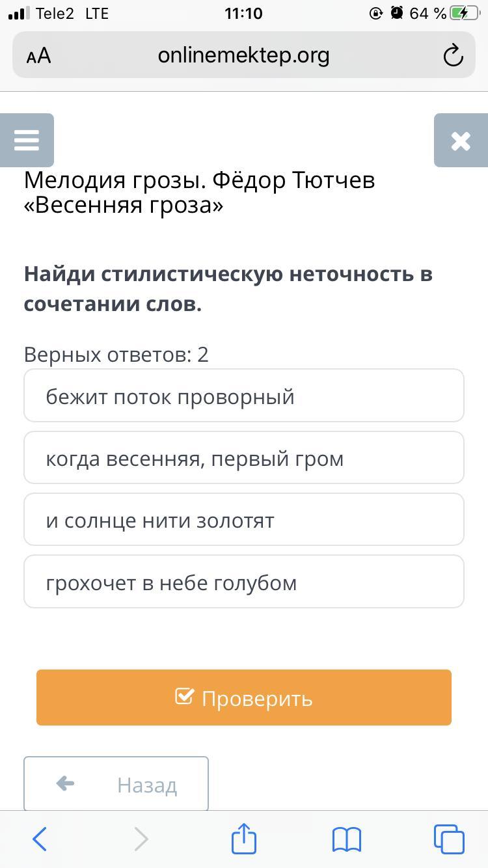Image resolution: width=488 pixels, height=868 pixels.
Task: Tap the left arrow icon on Назад
Action: tap(65, 783)
